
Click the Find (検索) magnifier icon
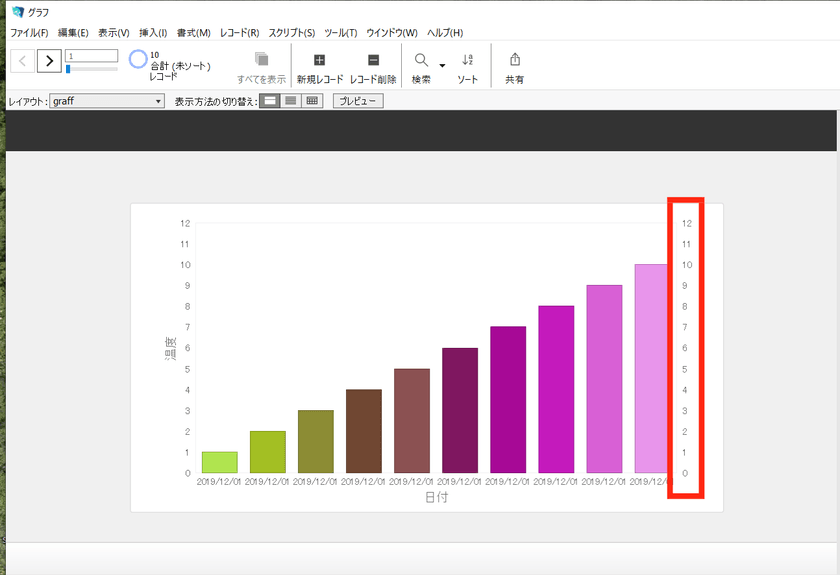pyautogui.click(x=421, y=60)
